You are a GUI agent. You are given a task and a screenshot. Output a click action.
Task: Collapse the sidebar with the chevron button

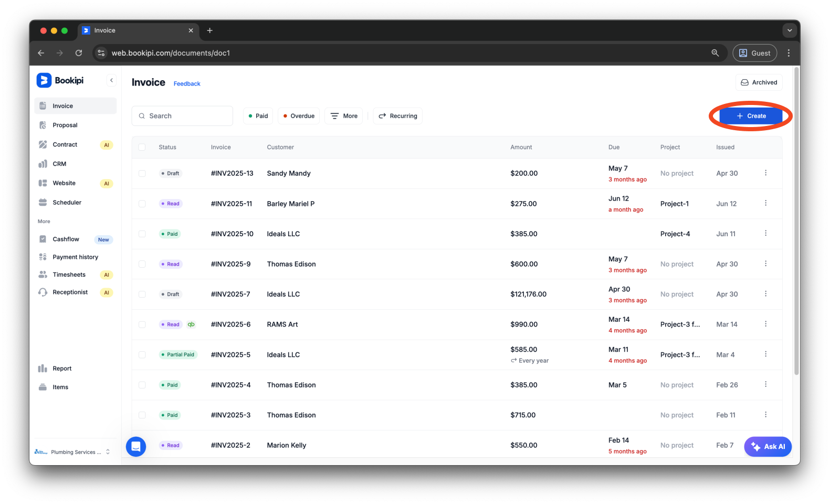pyautogui.click(x=111, y=80)
